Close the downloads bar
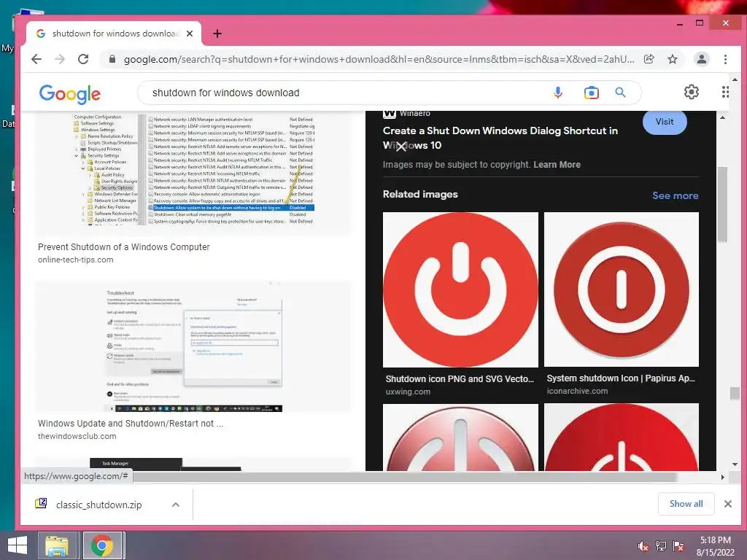 [x=727, y=504]
